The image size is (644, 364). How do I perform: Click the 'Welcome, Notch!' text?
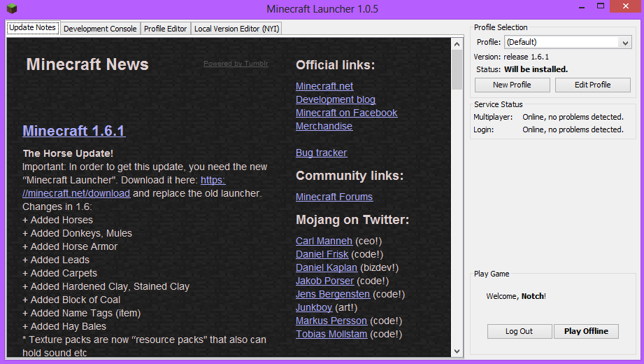[x=516, y=296]
